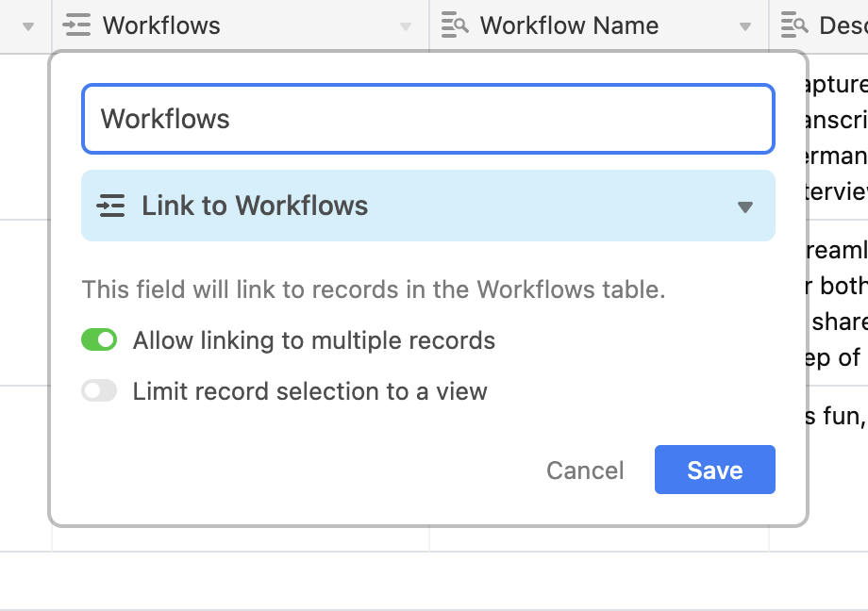Cancel the field editing dialog
This screenshot has width=868, height=611.
pyautogui.click(x=585, y=471)
